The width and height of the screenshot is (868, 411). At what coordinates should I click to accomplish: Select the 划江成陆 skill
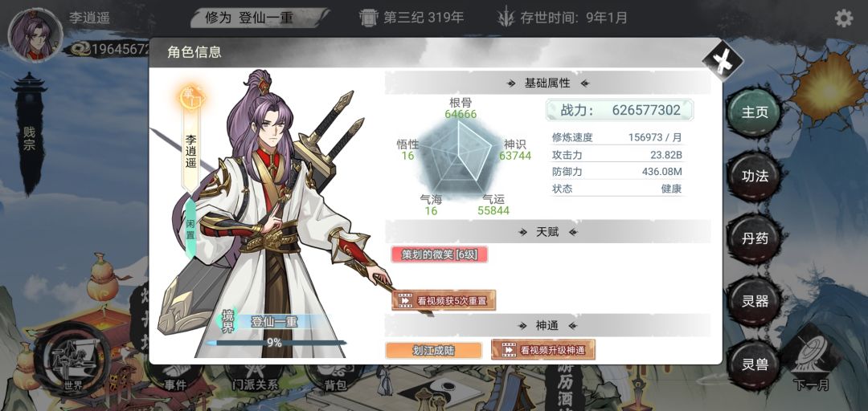tap(433, 350)
